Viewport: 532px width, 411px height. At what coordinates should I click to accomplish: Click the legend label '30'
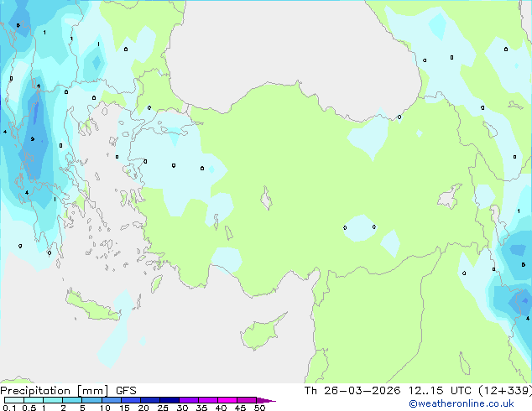pos(182,408)
